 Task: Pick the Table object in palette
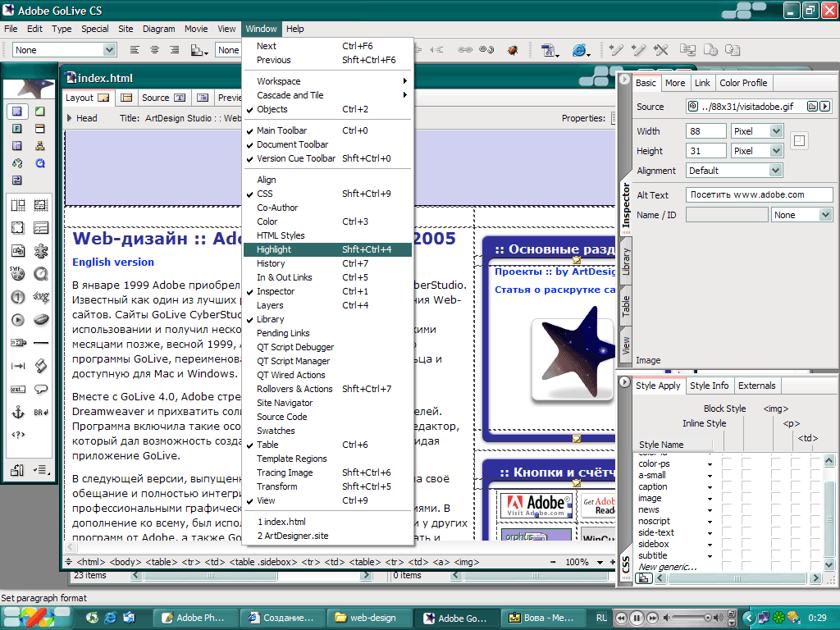(41, 228)
